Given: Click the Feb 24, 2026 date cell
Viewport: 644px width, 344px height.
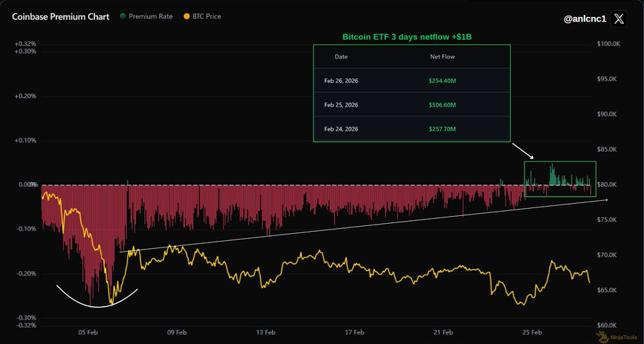Looking at the screenshot, I should [341, 129].
